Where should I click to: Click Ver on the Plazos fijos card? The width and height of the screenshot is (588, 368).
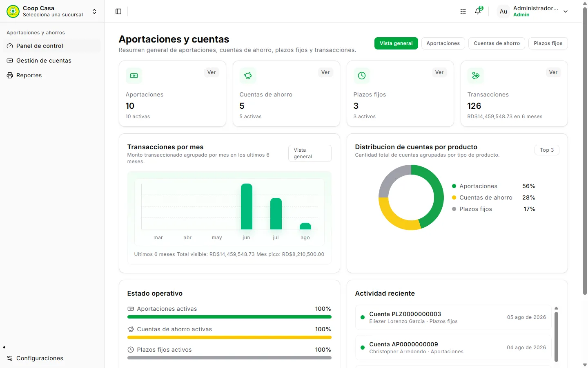pos(439,72)
